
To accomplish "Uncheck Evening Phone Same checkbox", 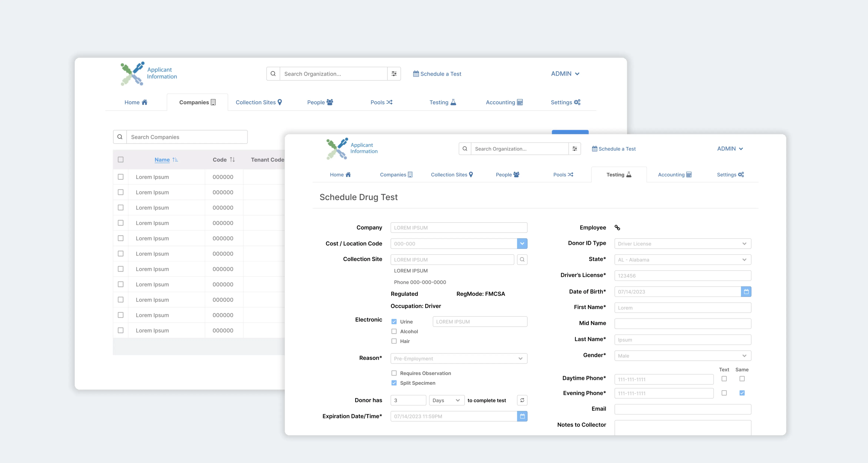I will [742, 393].
